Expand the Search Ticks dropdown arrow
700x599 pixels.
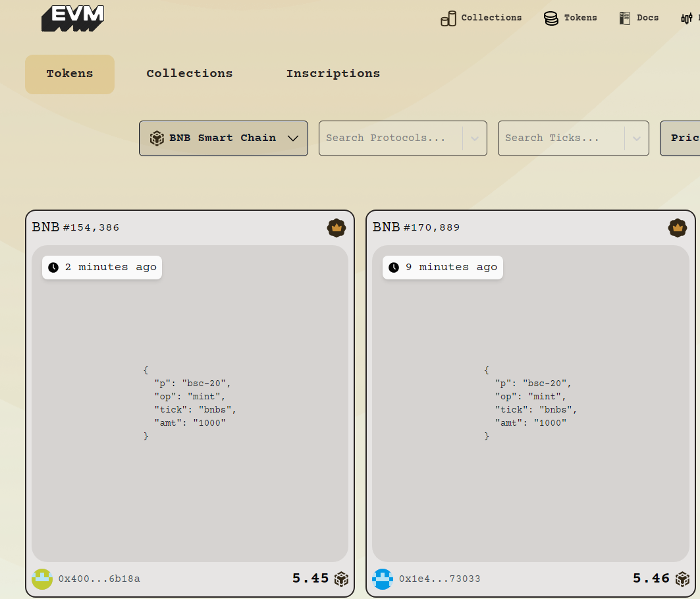(x=637, y=138)
